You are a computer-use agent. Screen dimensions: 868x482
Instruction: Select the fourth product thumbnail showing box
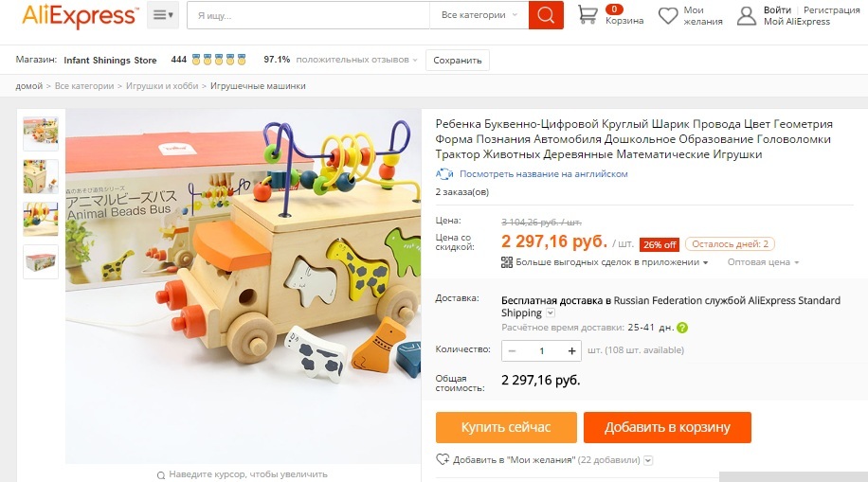point(41,261)
